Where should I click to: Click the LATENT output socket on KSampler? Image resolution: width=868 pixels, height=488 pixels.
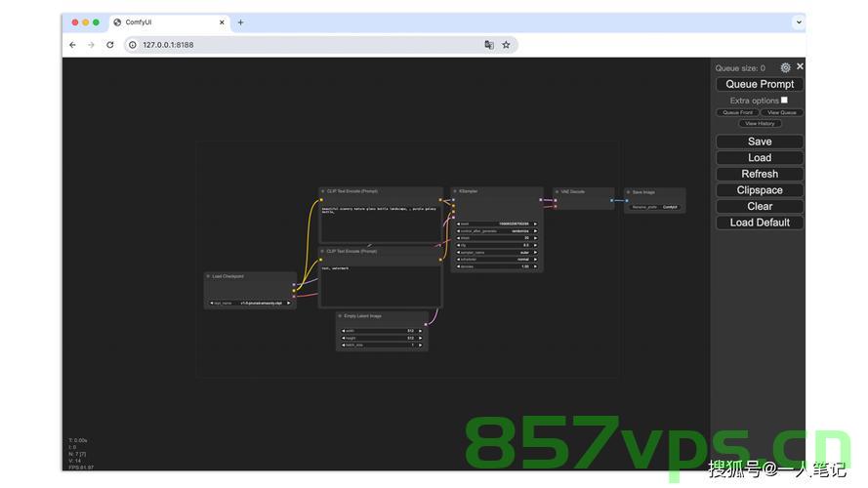541,200
